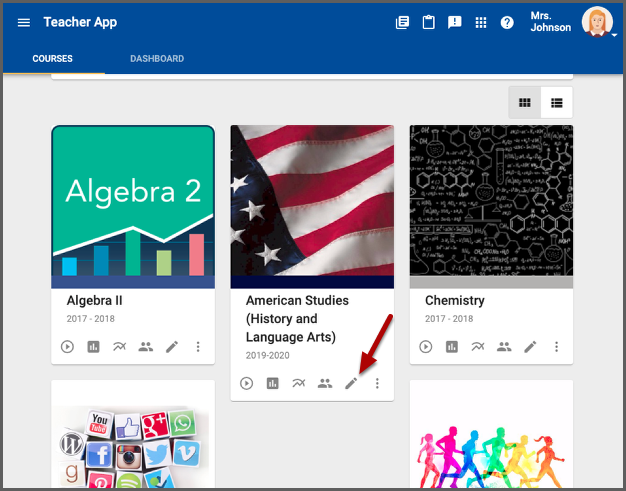Open more options for Algebra II
This screenshot has width=626, height=491.
(x=198, y=347)
